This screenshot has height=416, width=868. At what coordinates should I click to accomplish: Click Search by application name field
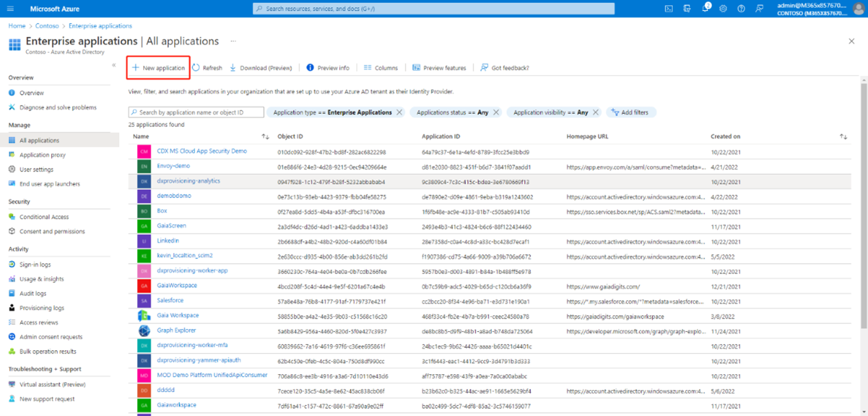click(196, 112)
